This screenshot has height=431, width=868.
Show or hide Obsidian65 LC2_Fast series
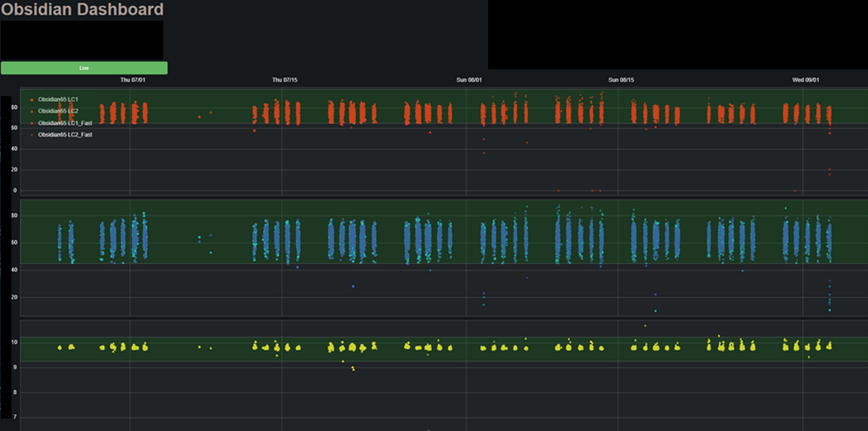coord(65,134)
